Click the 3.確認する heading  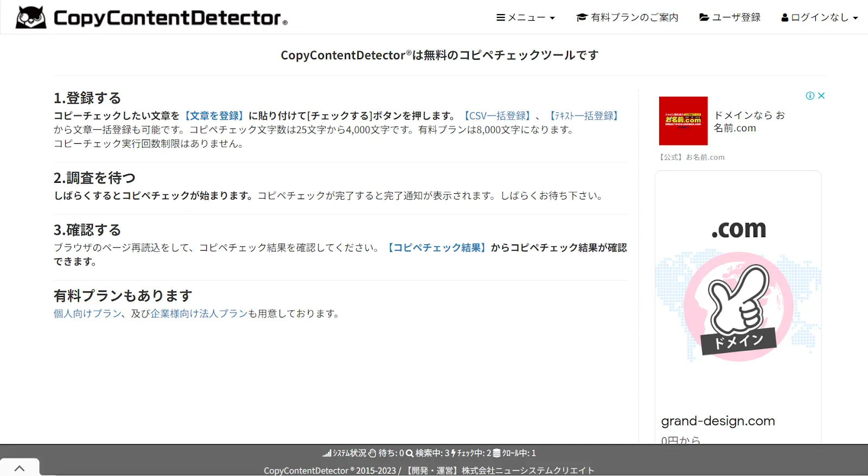click(x=87, y=230)
